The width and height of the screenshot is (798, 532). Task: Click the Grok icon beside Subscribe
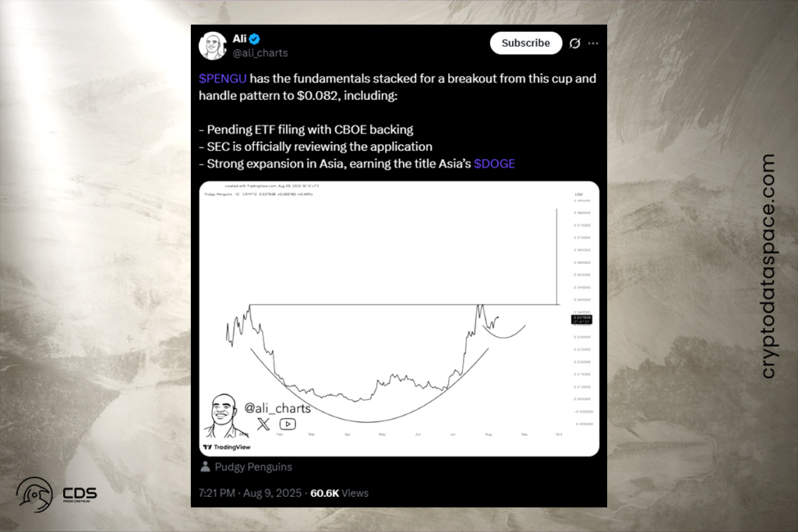click(x=575, y=44)
